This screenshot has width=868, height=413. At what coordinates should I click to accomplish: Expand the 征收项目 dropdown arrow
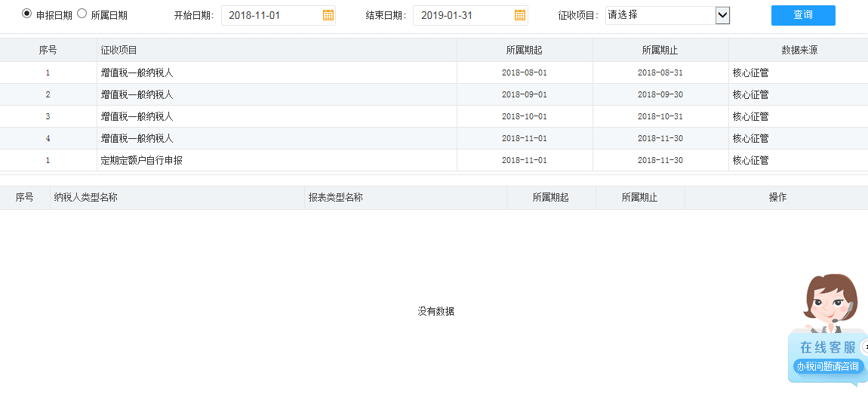(x=722, y=15)
